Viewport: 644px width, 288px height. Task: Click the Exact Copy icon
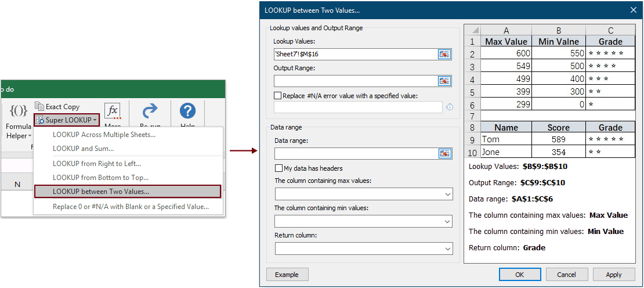point(39,107)
